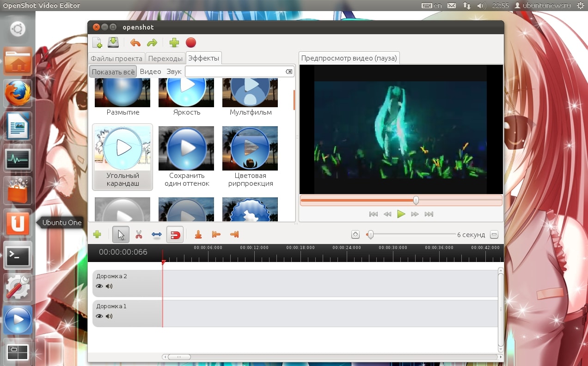This screenshot has height=366, width=588.
Task: Open Dash with the Ubuntu logo
Action: 18,30
